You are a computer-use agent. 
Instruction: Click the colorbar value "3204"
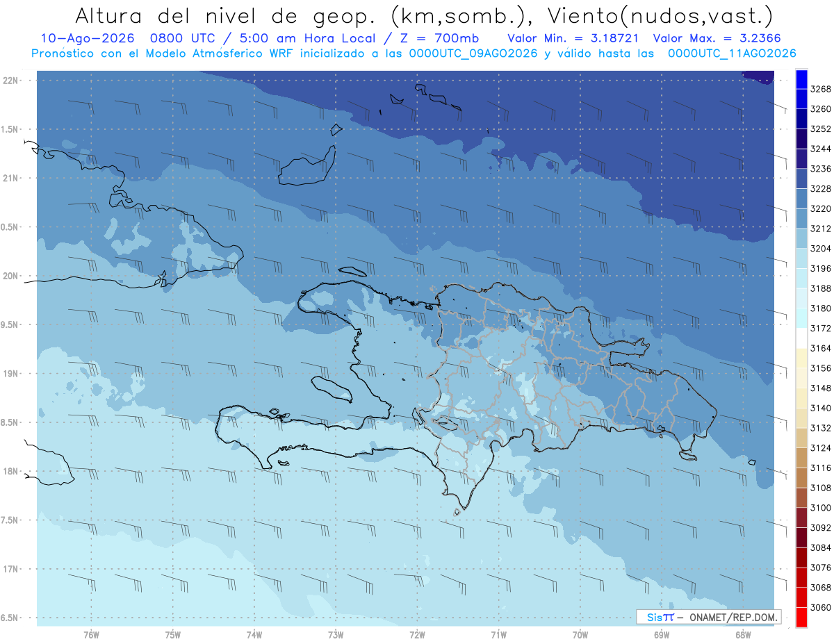click(x=821, y=249)
